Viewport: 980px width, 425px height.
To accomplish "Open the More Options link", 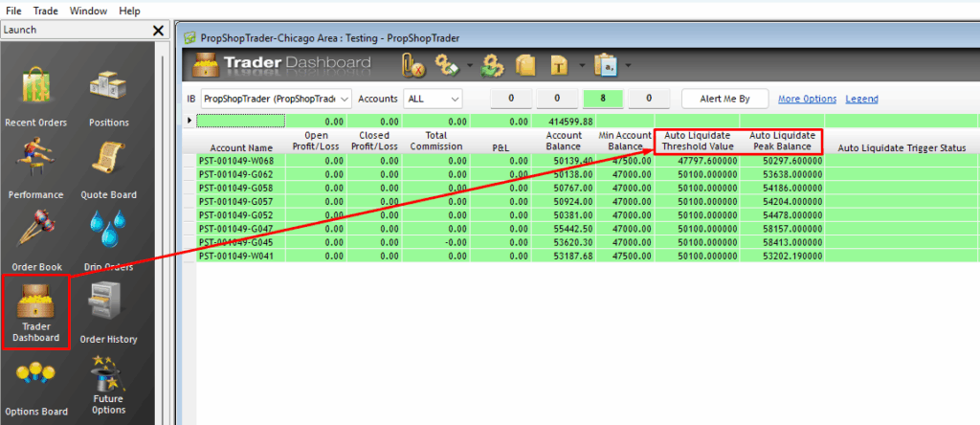I will (x=808, y=99).
